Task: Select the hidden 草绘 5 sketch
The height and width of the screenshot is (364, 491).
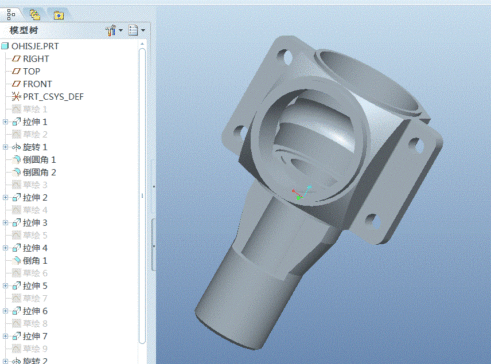Action: click(x=35, y=235)
